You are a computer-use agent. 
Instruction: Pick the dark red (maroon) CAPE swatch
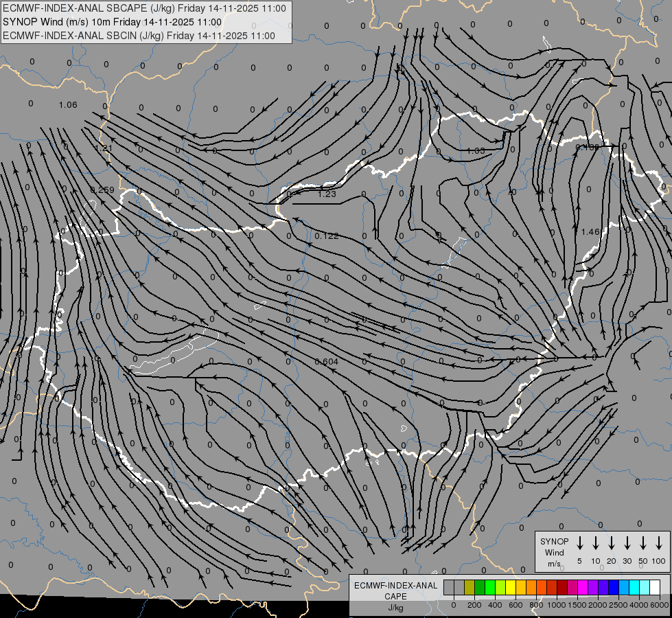(x=562, y=587)
